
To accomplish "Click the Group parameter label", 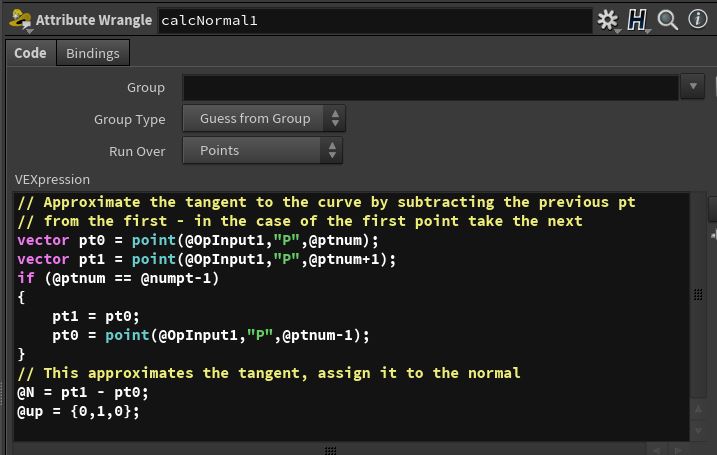I will pyautogui.click(x=145, y=88).
